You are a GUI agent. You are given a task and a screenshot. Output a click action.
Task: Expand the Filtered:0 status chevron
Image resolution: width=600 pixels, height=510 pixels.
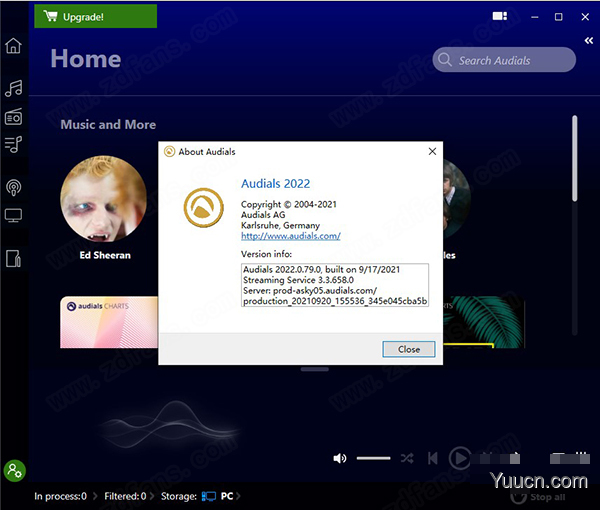point(152,496)
